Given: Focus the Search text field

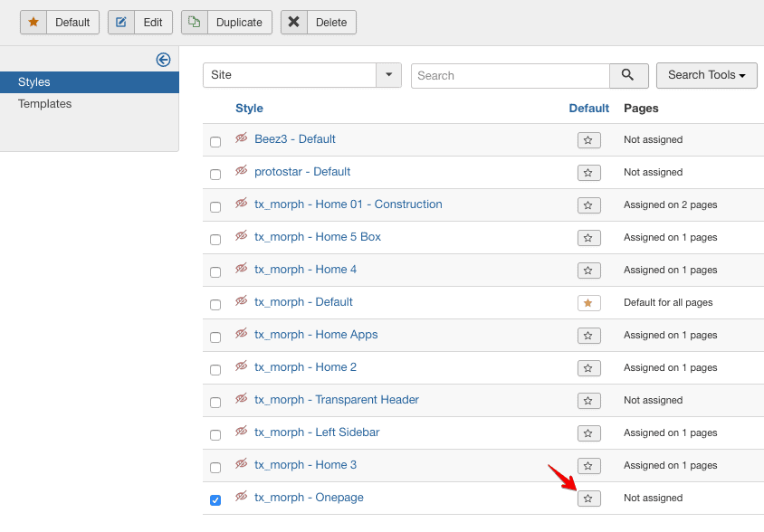Looking at the screenshot, I should (511, 75).
